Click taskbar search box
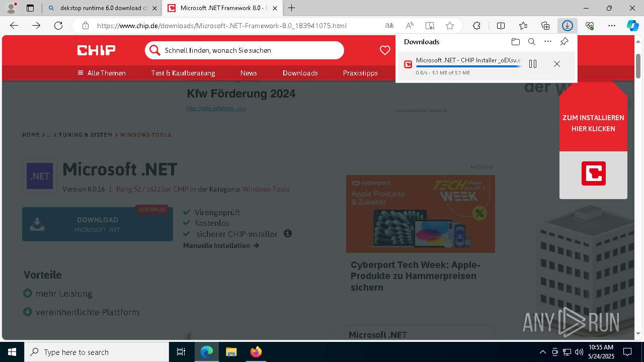This screenshot has width=644, height=362. [x=97, y=352]
